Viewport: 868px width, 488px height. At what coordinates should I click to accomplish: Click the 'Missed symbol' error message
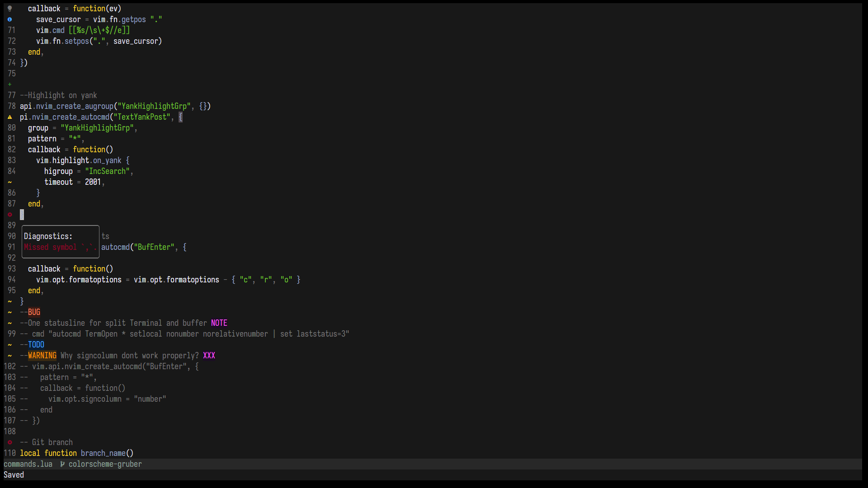pos(60,247)
